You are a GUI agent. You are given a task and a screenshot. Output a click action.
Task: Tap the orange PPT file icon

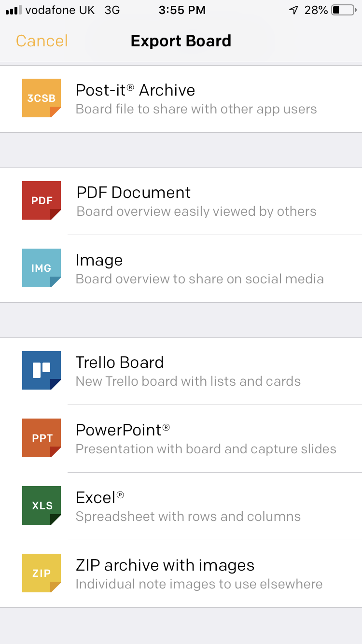tap(42, 438)
